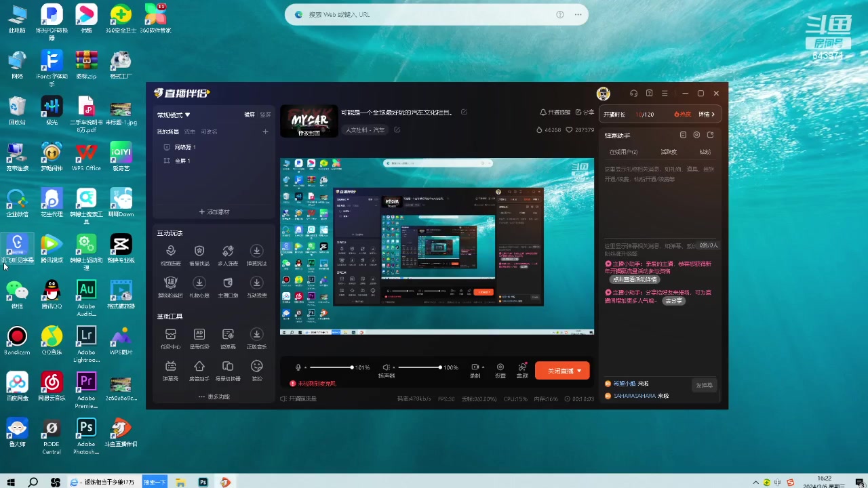Select the 可改名 scene tab
Image resolution: width=868 pixels, height=488 pixels.
(x=209, y=131)
